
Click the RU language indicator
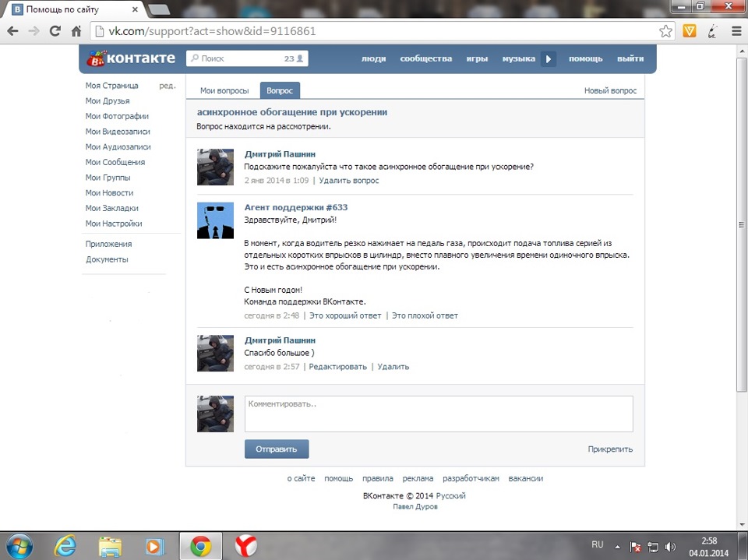click(x=598, y=544)
